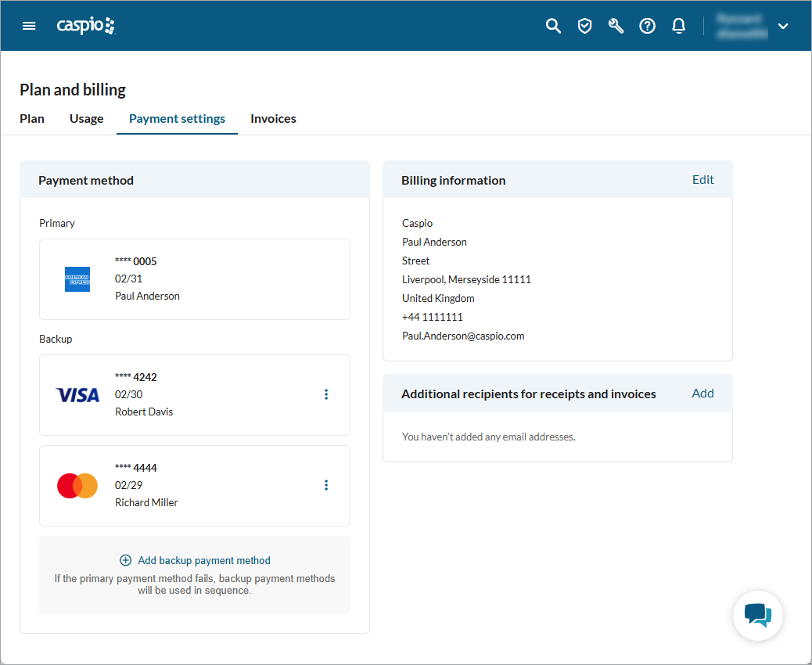The width and height of the screenshot is (812, 665).
Task: Open the hamburger navigation menu
Action: [x=29, y=25]
